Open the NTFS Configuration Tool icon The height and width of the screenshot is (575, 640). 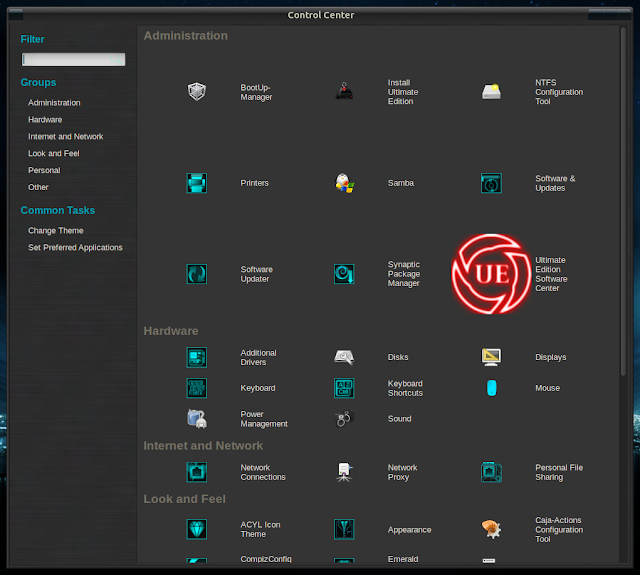tap(491, 92)
